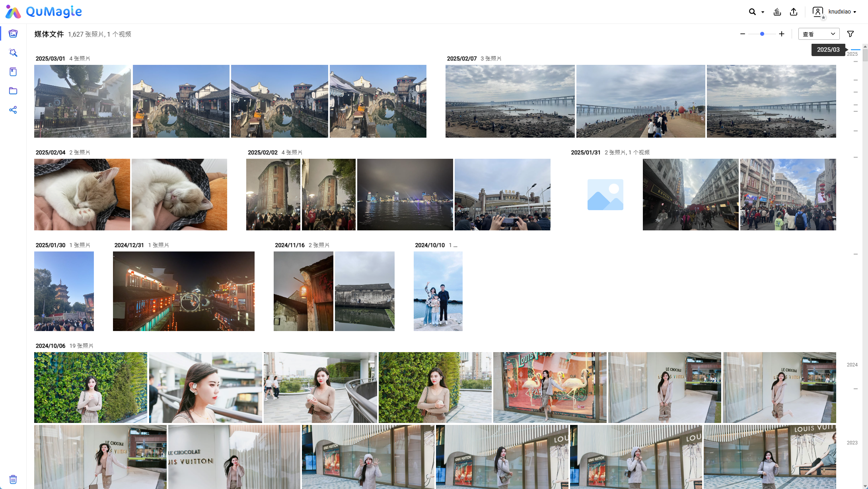Click the thumbnail size slider handle

pyautogui.click(x=762, y=34)
